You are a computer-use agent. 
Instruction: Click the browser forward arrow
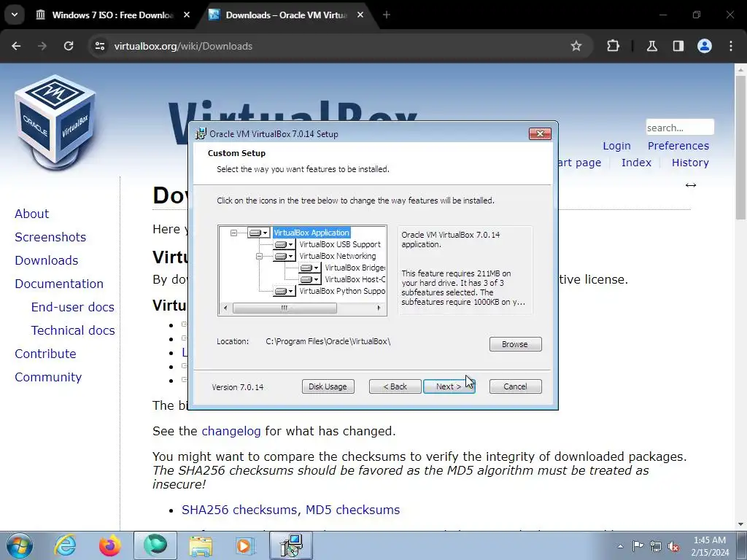coord(42,46)
